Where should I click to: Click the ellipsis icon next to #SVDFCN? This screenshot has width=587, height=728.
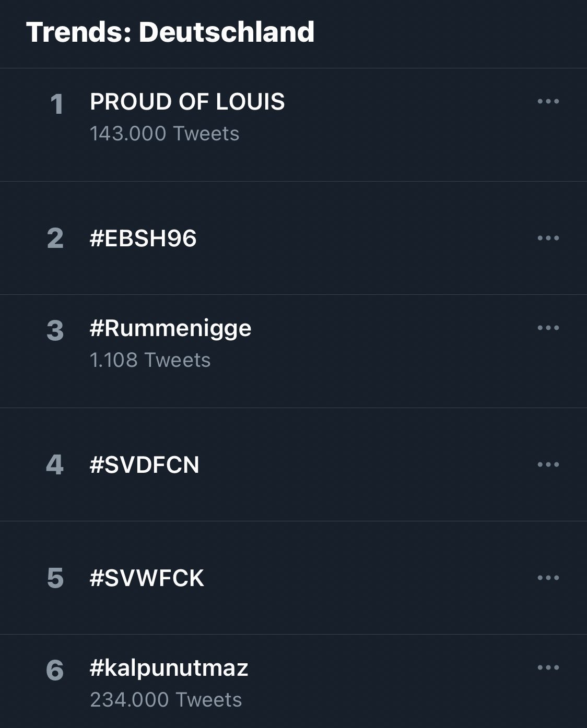tap(548, 464)
